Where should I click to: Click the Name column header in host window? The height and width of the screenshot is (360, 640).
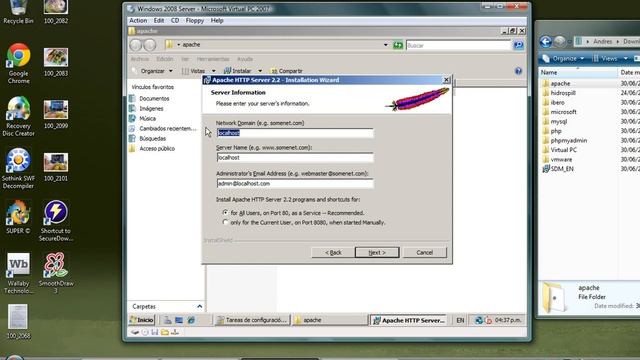[x=578, y=72]
